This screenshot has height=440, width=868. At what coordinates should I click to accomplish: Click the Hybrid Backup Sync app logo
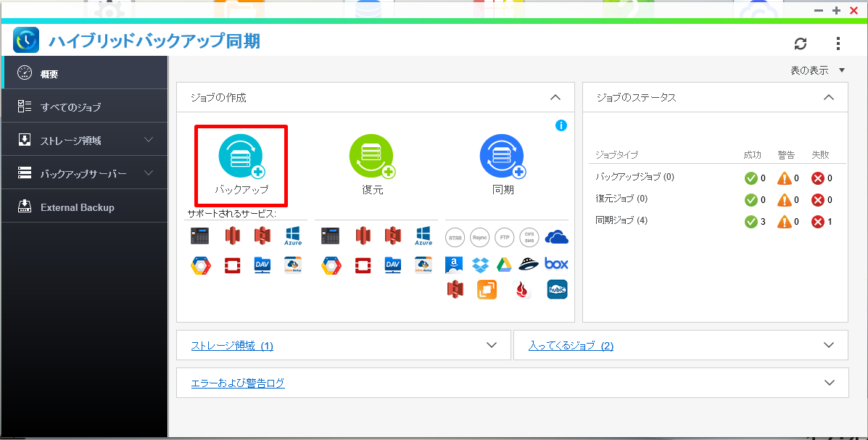(x=26, y=41)
